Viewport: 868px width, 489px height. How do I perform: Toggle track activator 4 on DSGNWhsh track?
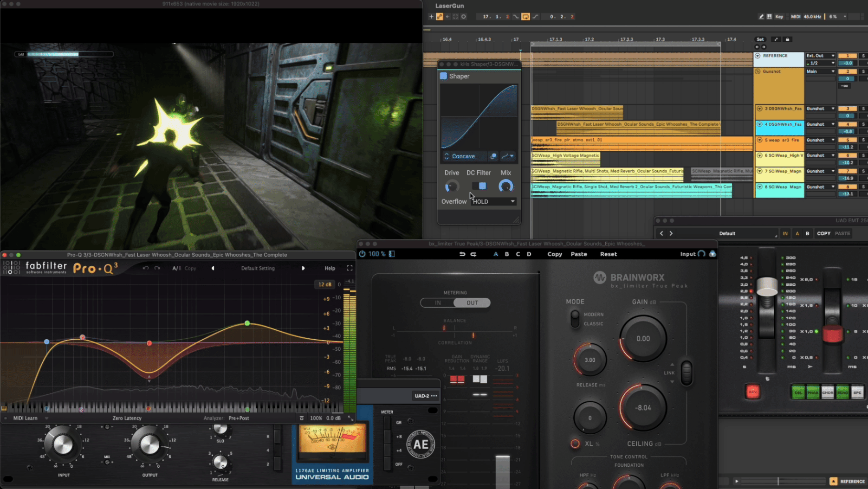click(848, 124)
